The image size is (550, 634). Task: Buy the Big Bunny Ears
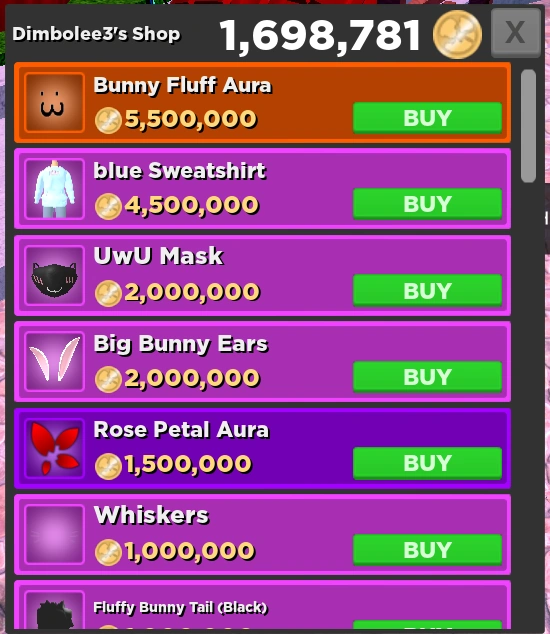427,377
